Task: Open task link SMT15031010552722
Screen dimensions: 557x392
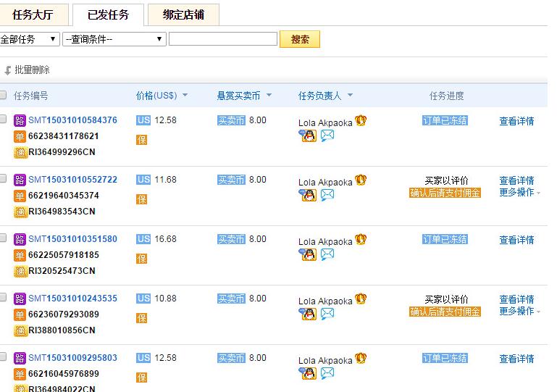Action: click(73, 180)
